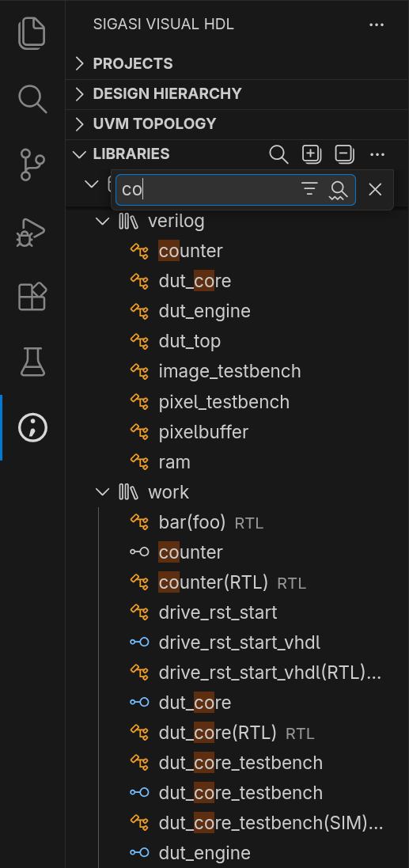Click expand all icon in Libraries header
409x868 pixels.
pyautogui.click(x=312, y=154)
